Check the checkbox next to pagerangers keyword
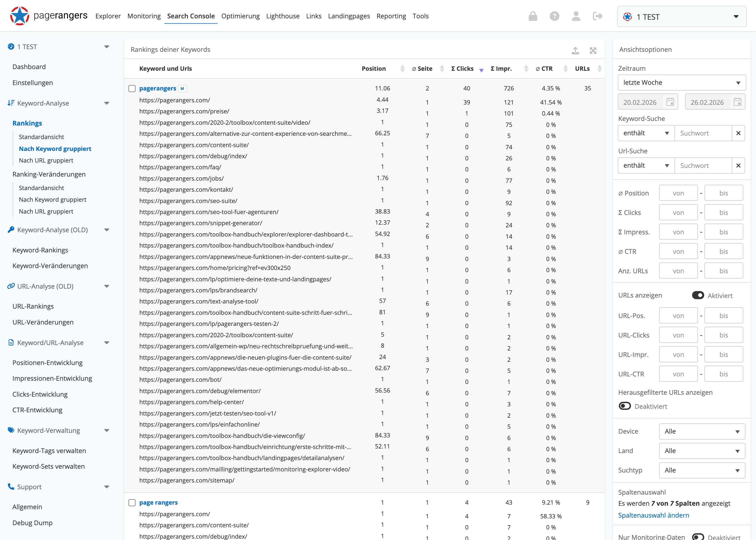This screenshot has width=756, height=540. [132, 89]
